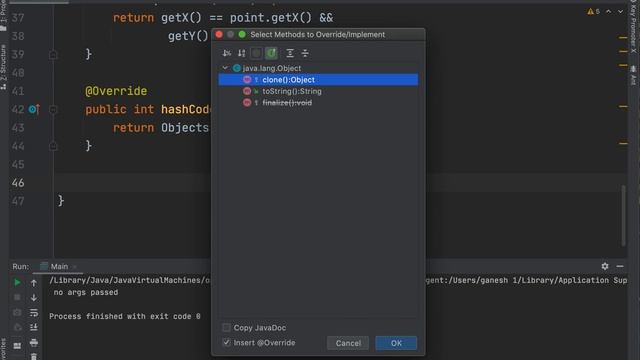Image resolution: width=640 pixels, height=360 pixels.
Task: Rerun Main with green play icon
Action: pos(17,282)
